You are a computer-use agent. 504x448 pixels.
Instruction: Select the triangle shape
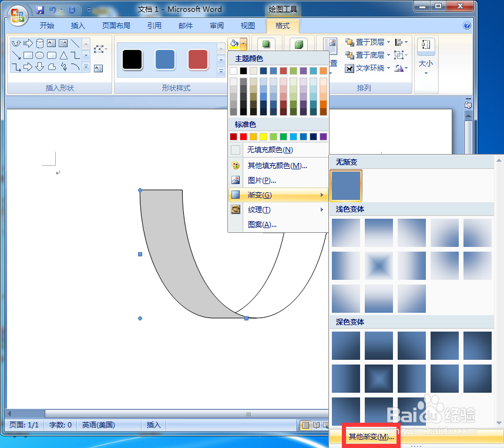(x=63, y=55)
